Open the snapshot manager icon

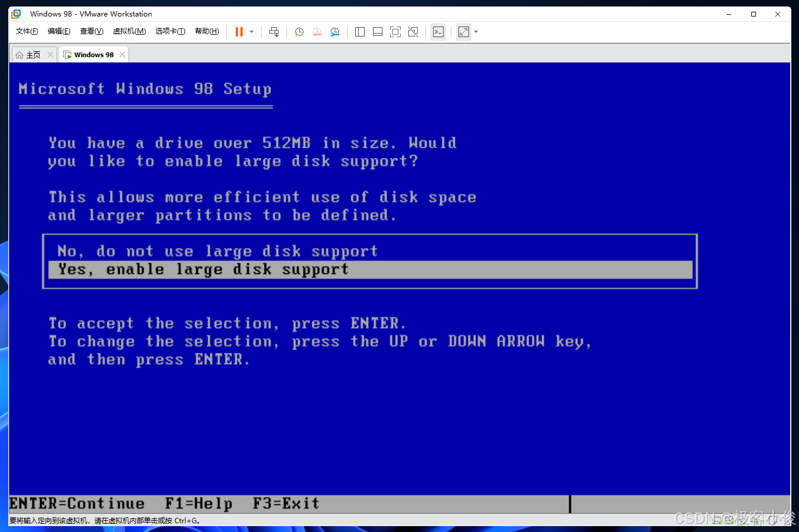coord(335,32)
